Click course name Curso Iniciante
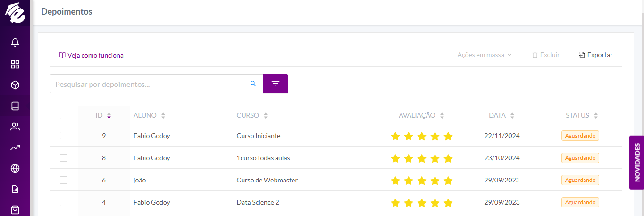 coord(259,136)
